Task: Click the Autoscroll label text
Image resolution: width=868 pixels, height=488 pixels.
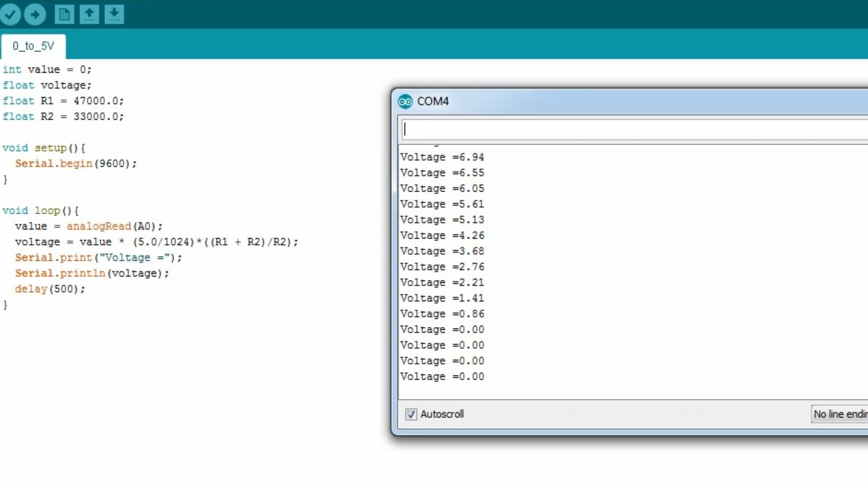Action: (x=442, y=414)
